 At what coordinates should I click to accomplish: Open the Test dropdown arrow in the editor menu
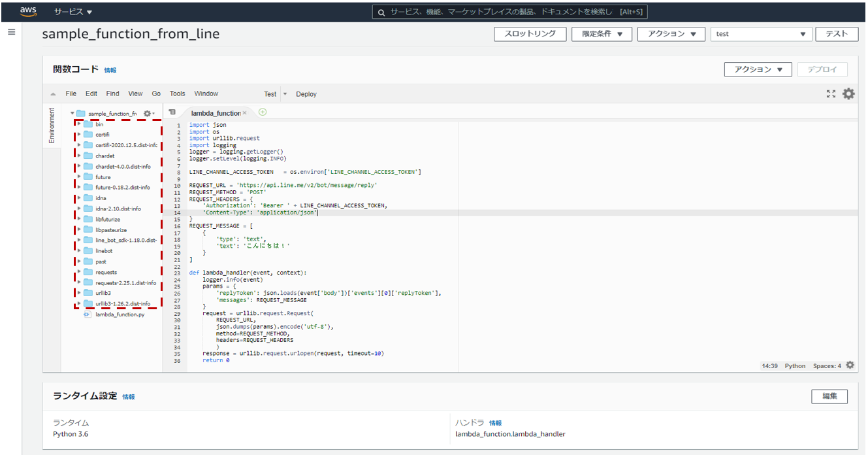[285, 94]
